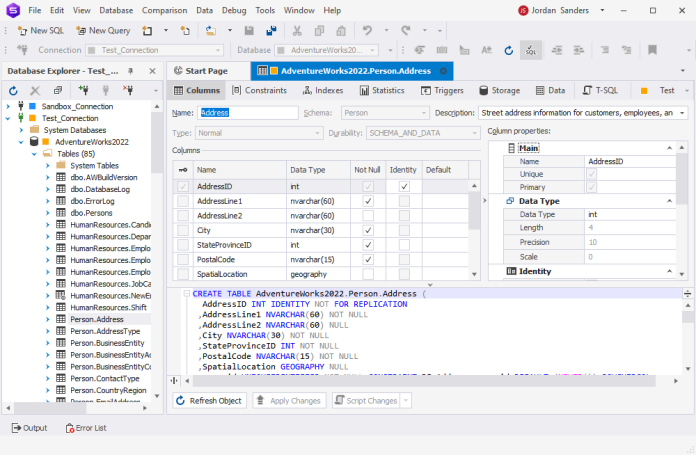
Task: Expand the System Databases folder
Action: [x=21, y=129]
